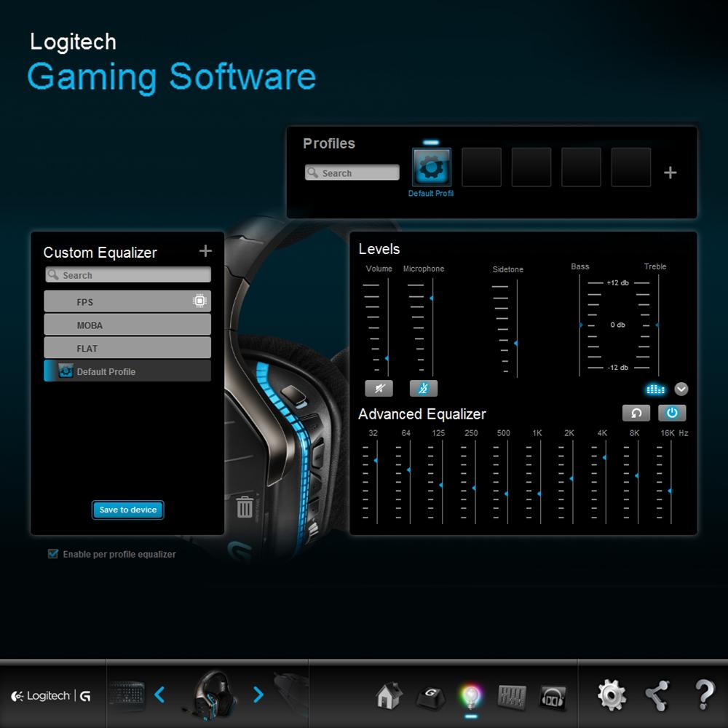The width and height of the screenshot is (728, 728).
Task: Select the FPS equalizer preset
Action: [127, 301]
